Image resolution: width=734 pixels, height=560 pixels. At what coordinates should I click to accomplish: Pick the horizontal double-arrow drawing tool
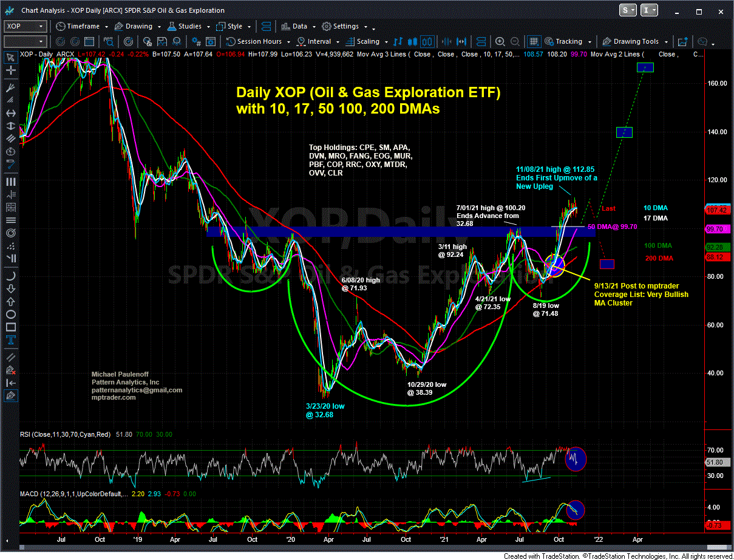[x=10, y=113]
